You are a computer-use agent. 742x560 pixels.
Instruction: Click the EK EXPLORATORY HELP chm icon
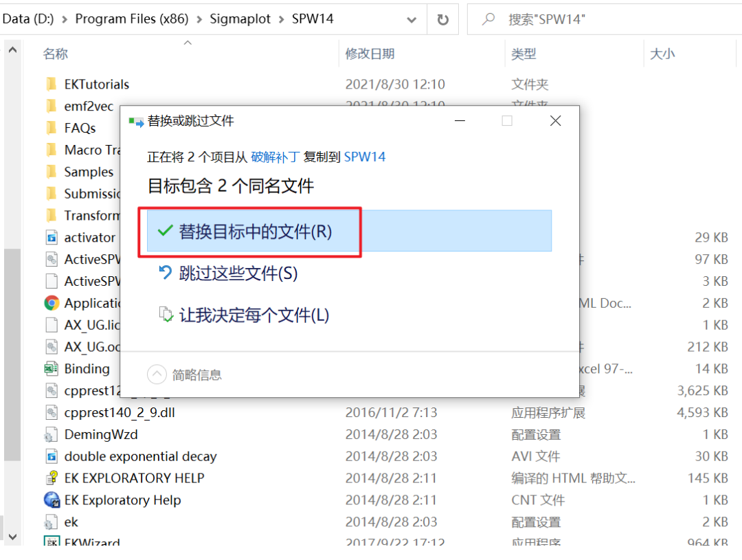51,478
